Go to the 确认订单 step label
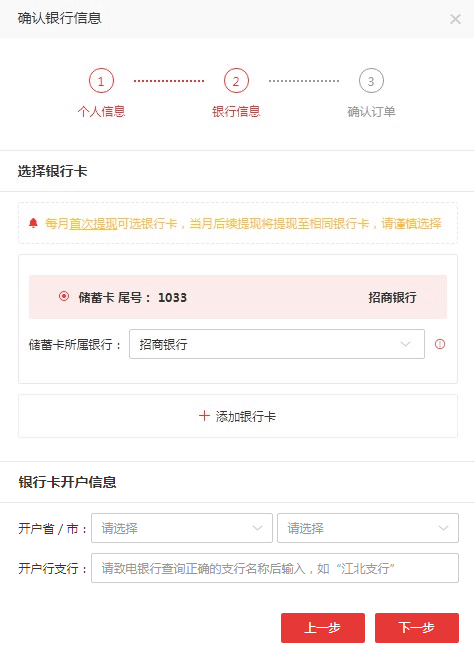 tap(371, 111)
